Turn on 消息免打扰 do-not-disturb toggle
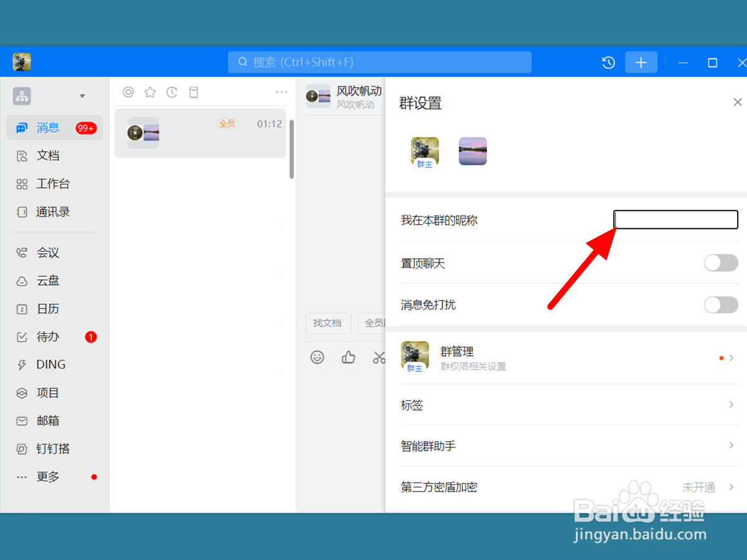The height and width of the screenshot is (560, 747). coord(721,305)
